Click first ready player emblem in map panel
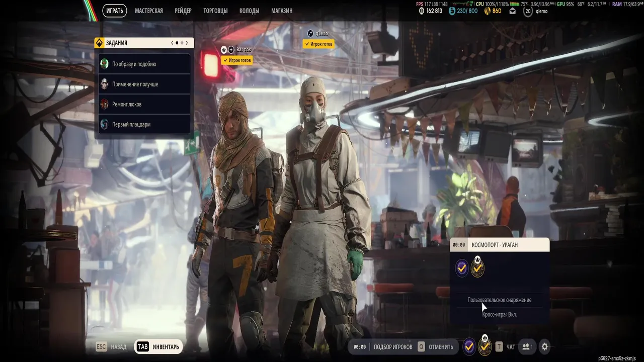 (x=462, y=268)
